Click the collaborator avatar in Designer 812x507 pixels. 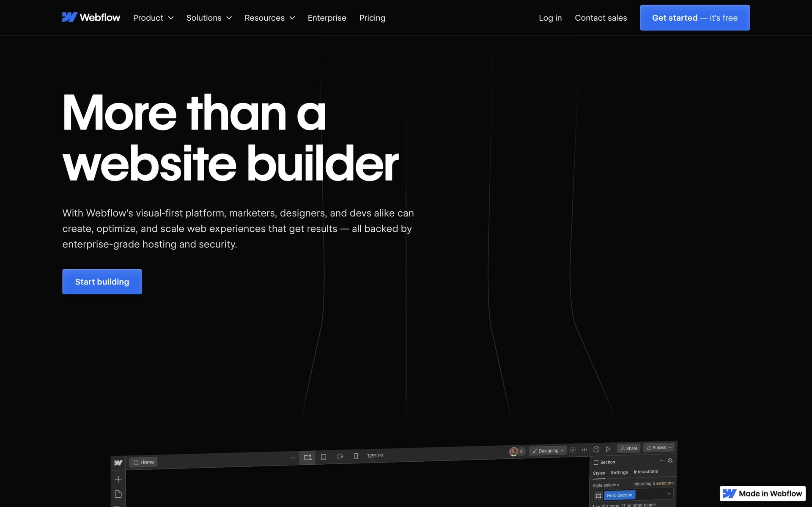513,452
